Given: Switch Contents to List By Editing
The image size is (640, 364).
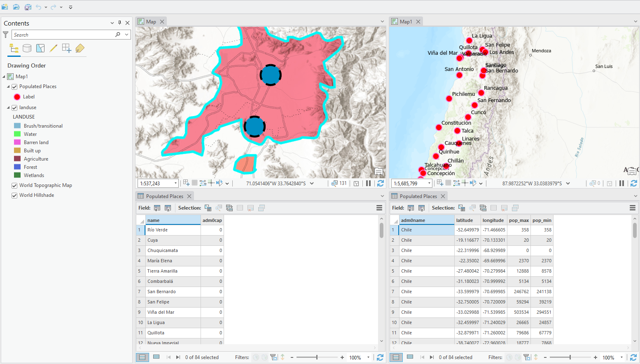Looking at the screenshot, I should tap(53, 48).
